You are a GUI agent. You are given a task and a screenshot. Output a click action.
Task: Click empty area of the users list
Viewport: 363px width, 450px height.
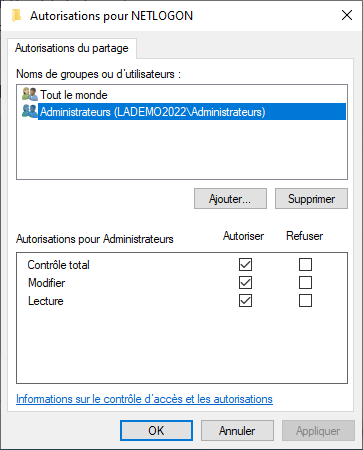pos(182,150)
